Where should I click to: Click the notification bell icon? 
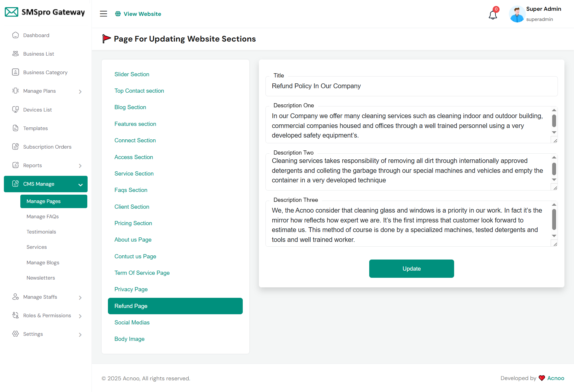click(493, 15)
